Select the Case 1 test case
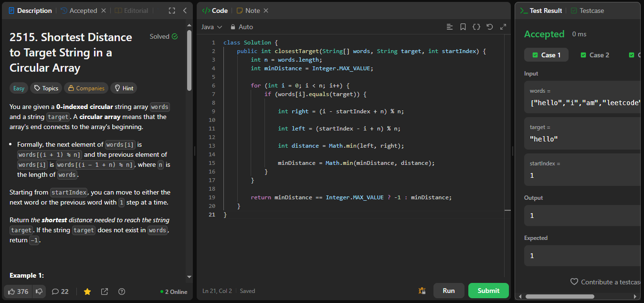This screenshot has width=644, height=303. (x=547, y=55)
